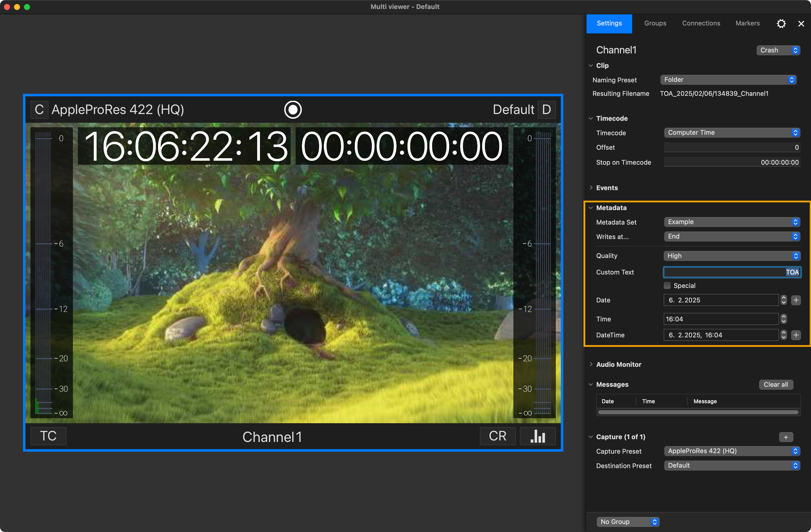The image size is (811, 532).
Task: Click the C capture preset badge
Action: pos(39,110)
